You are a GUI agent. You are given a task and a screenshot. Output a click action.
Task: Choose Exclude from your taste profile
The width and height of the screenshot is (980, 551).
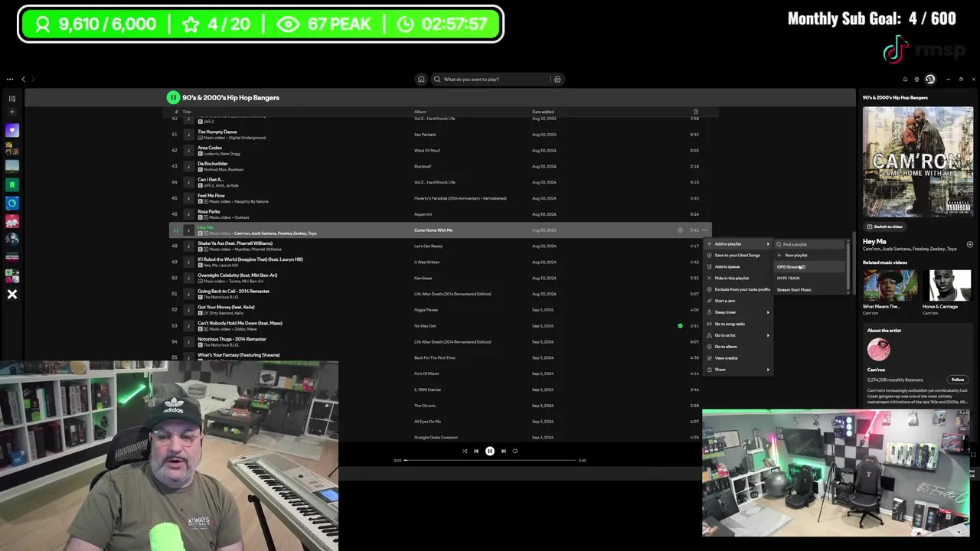(x=738, y=290)
